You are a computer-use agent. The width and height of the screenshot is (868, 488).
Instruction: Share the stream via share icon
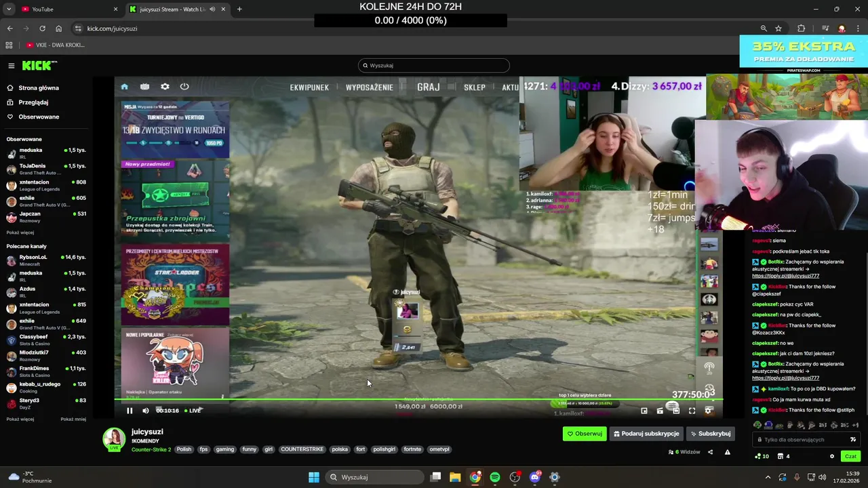click(710, 452)
